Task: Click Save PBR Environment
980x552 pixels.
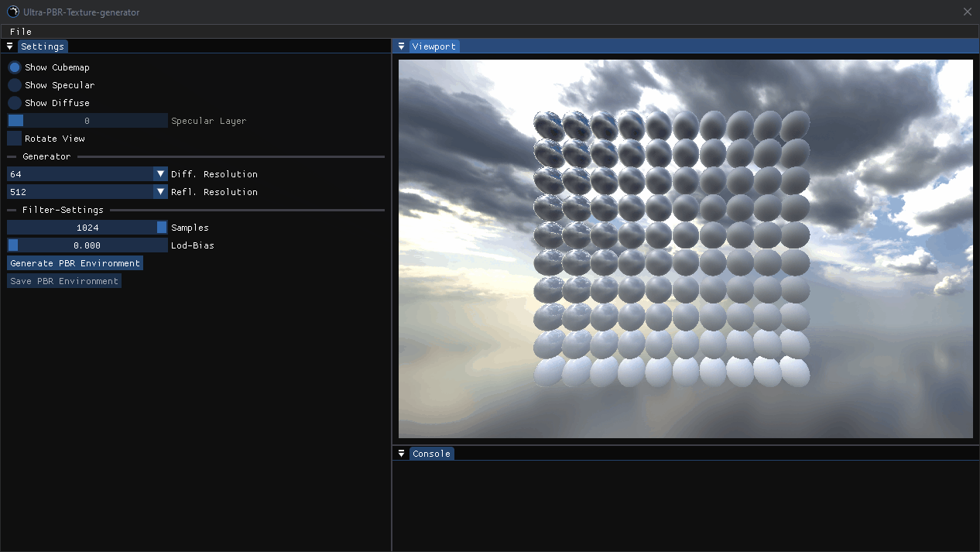Action: [63, 280]
